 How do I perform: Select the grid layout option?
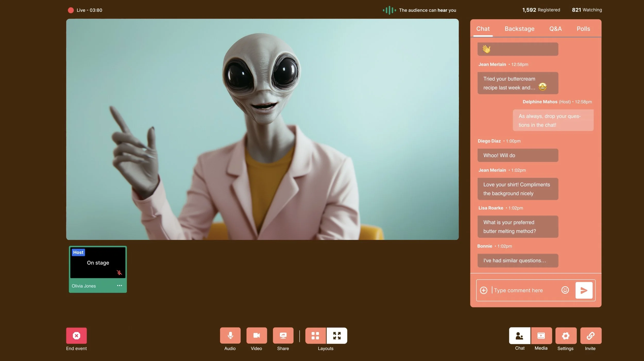(x=315, y=336)
